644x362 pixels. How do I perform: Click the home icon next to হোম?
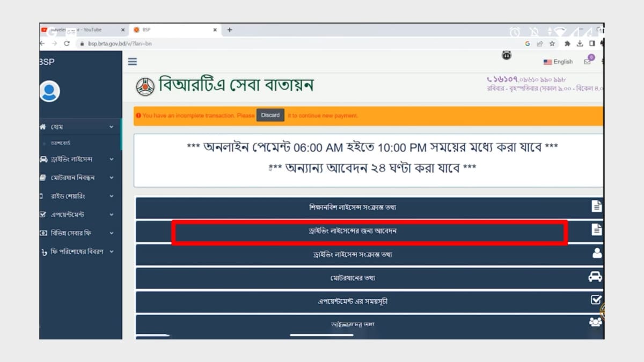[45, 127]
